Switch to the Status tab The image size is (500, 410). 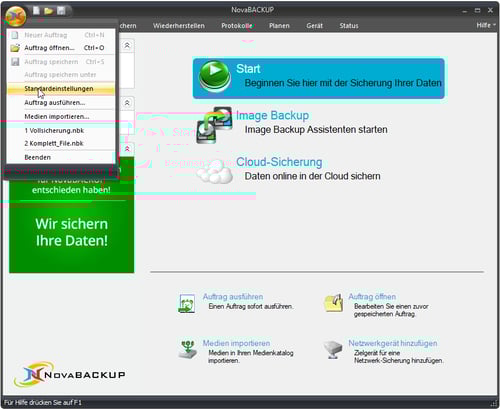[349, 26]
